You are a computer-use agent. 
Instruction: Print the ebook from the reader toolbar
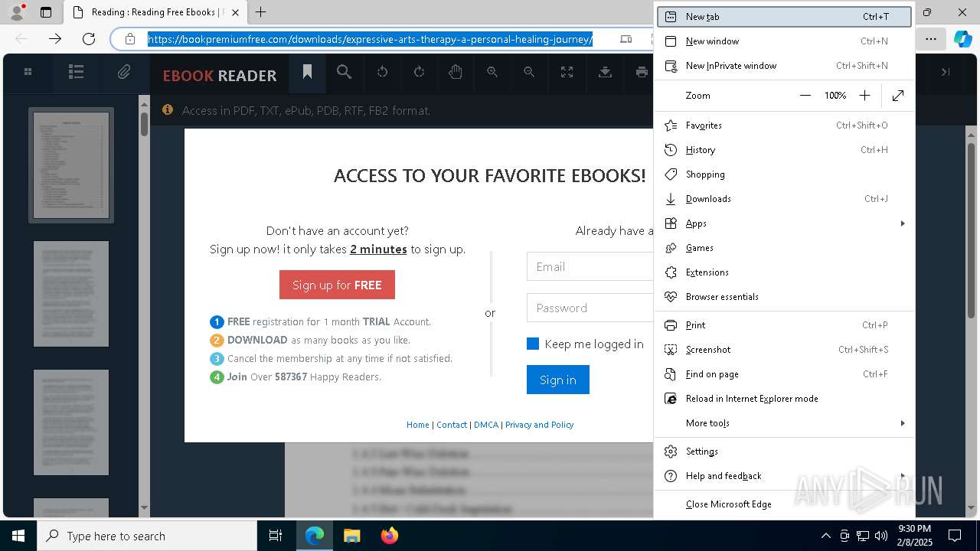pos(642,72)
